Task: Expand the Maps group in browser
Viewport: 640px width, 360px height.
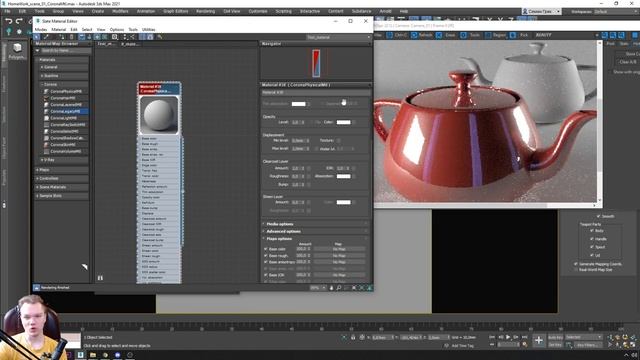Action: point(61,170)
